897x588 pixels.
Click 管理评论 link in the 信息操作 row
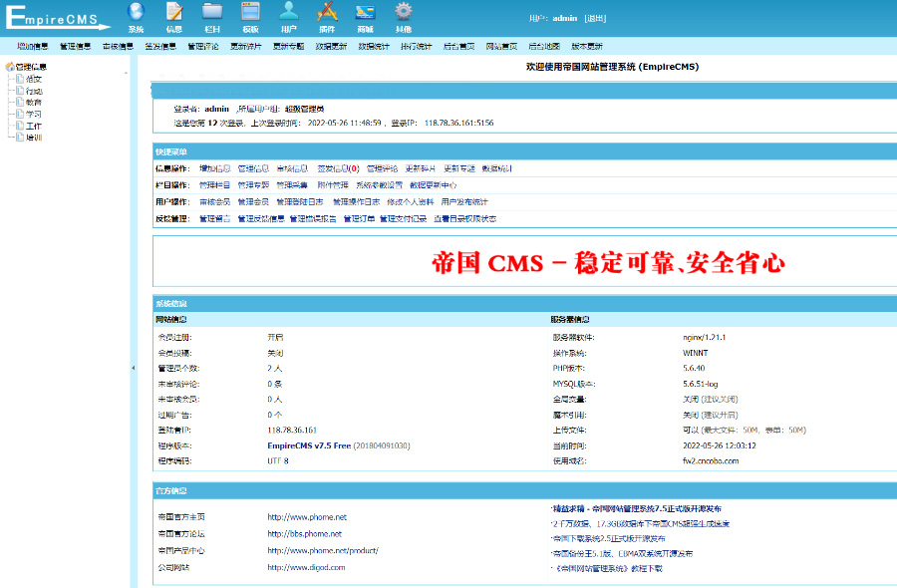coord(382,168)
